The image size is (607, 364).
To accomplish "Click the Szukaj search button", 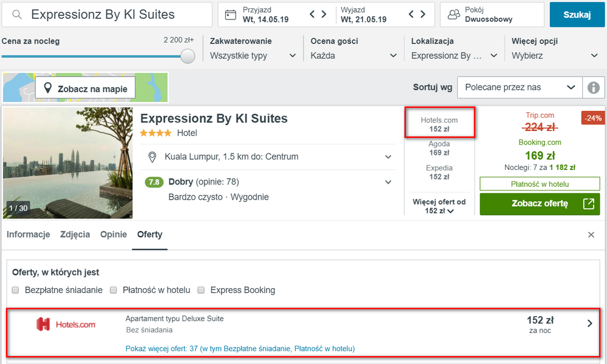I will coord(577,15).
